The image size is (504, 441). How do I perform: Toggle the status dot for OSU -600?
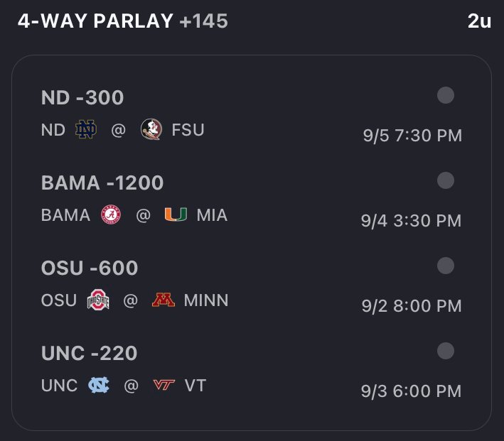[446, 266]
